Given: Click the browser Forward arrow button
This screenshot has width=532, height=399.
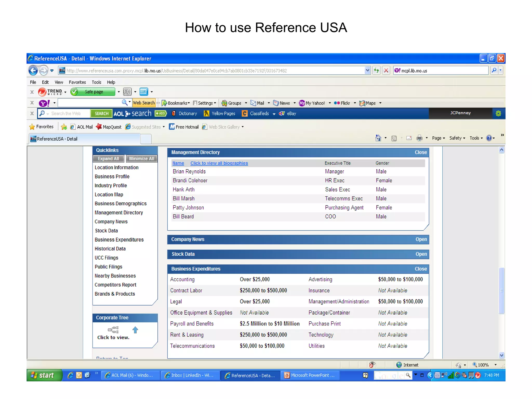Looking at the screenshot, I should 44,70.
